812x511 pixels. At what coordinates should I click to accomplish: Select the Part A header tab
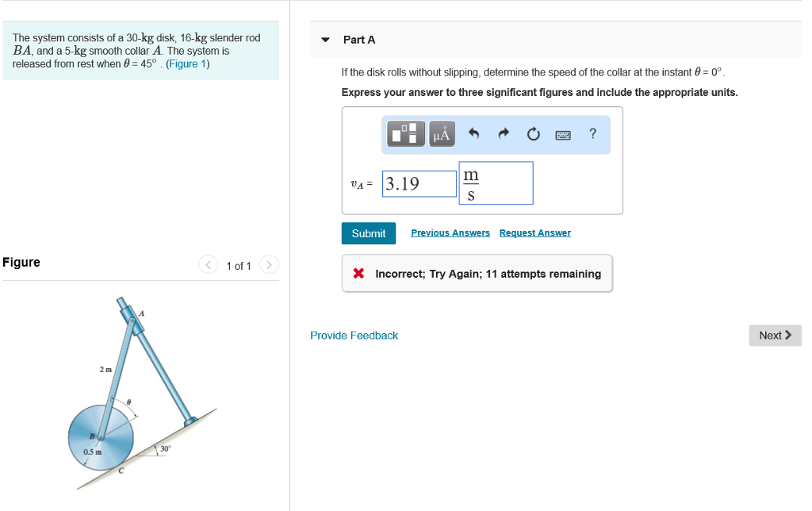(x=359, y=39)
